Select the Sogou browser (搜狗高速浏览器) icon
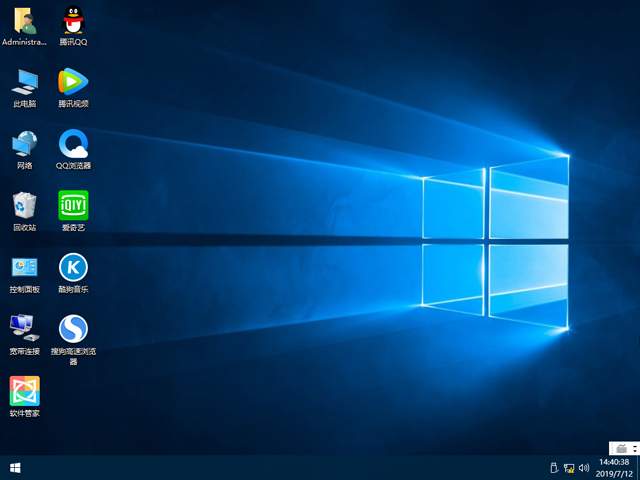Image resolution: width=640 pixels, height=480 pixels. tap(72, 328)
